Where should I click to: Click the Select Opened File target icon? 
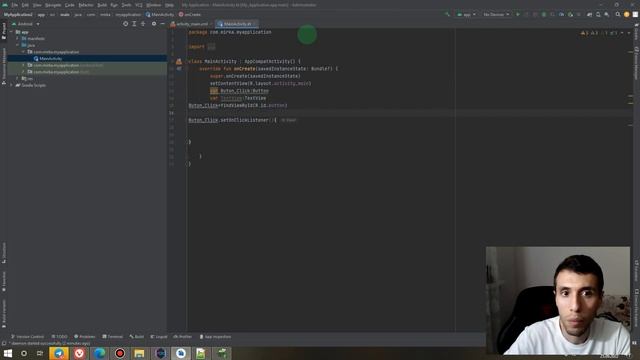(x=125, y=24)
